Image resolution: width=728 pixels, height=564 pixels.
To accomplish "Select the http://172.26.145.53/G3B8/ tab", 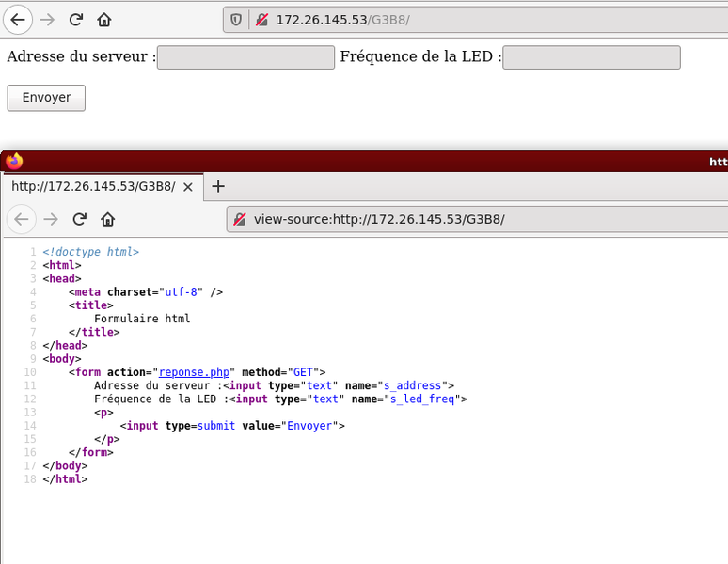I will [92, 186].
